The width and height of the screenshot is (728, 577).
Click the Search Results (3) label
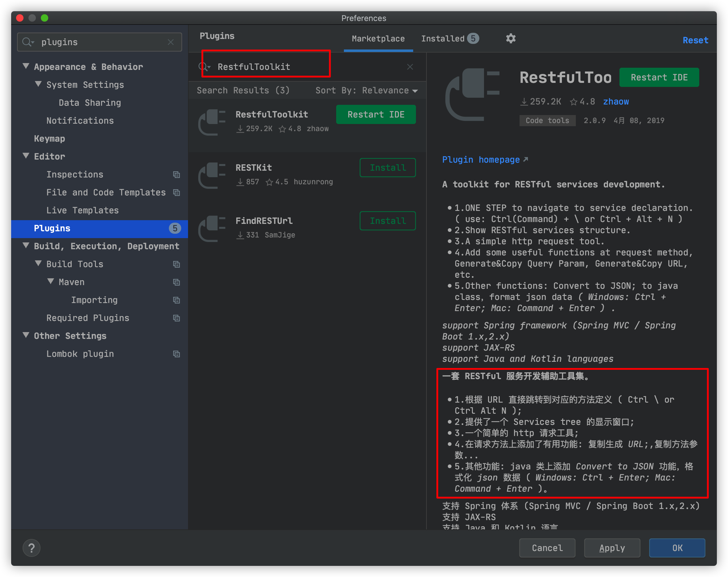243,91
